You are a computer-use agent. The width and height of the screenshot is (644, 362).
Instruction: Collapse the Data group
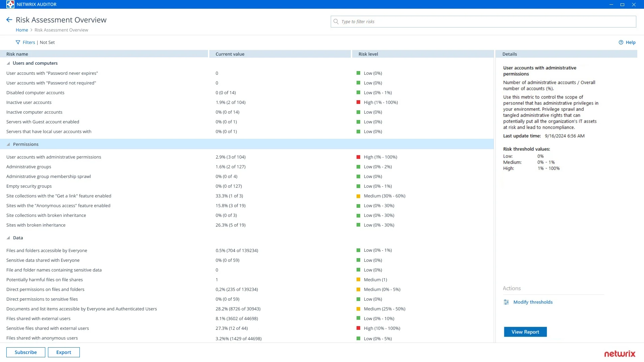(8, 238)
